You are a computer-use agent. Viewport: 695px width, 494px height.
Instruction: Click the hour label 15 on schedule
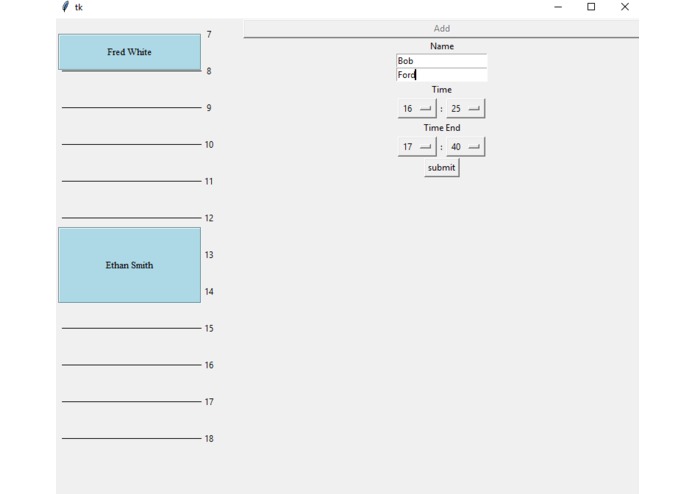209,328
